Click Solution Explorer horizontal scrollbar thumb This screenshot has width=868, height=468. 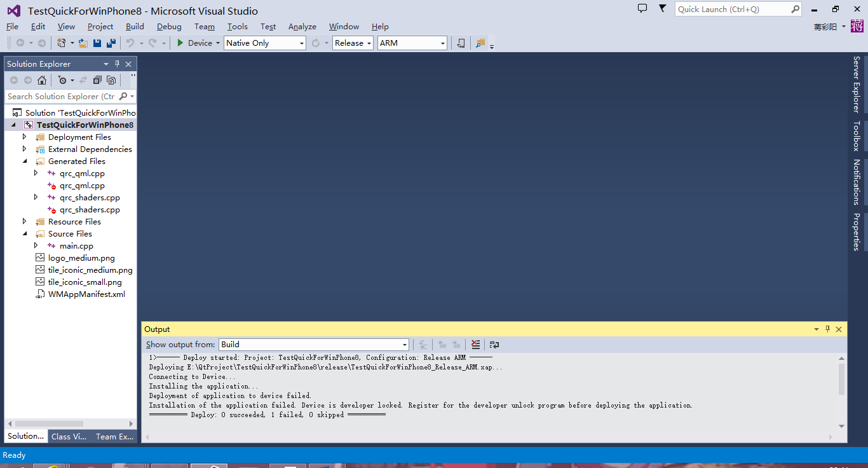(49, 423)
